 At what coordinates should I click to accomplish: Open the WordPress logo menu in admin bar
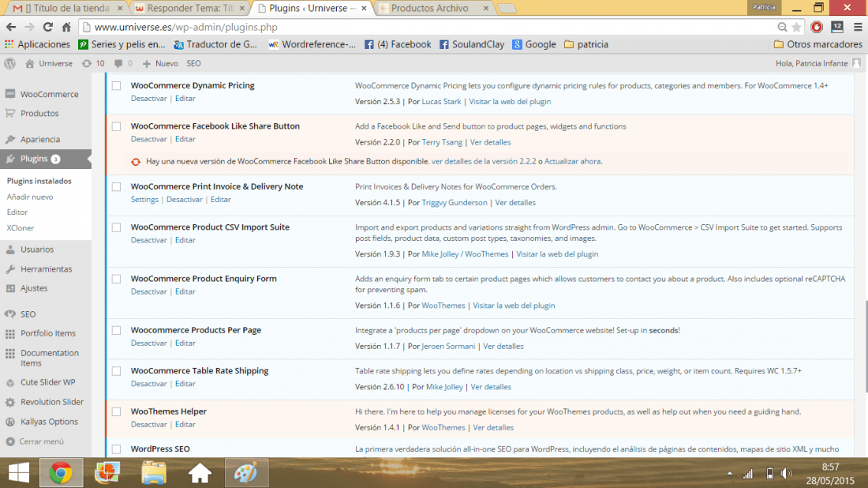(x=10, y=63)
